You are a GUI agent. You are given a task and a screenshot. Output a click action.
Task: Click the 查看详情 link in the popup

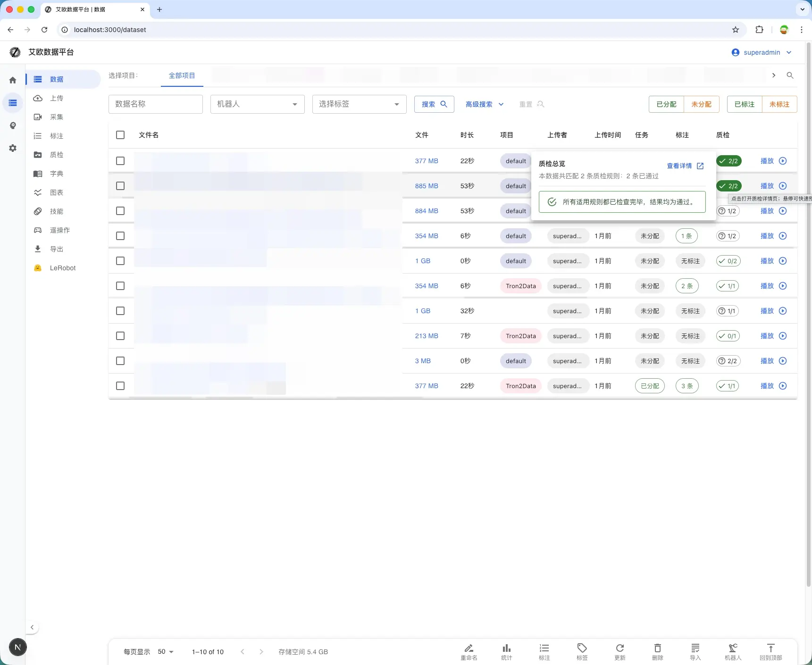coord(685,166)
